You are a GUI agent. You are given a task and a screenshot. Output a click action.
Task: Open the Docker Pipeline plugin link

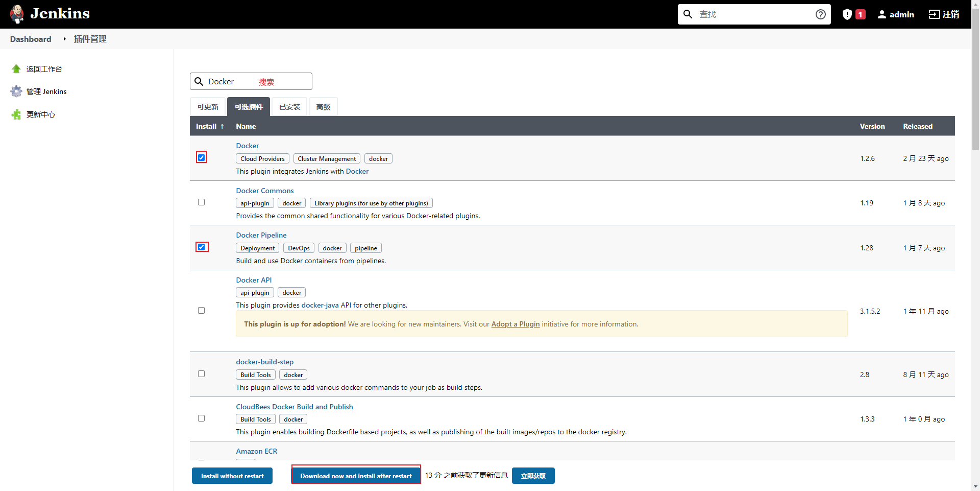point(261,235)
